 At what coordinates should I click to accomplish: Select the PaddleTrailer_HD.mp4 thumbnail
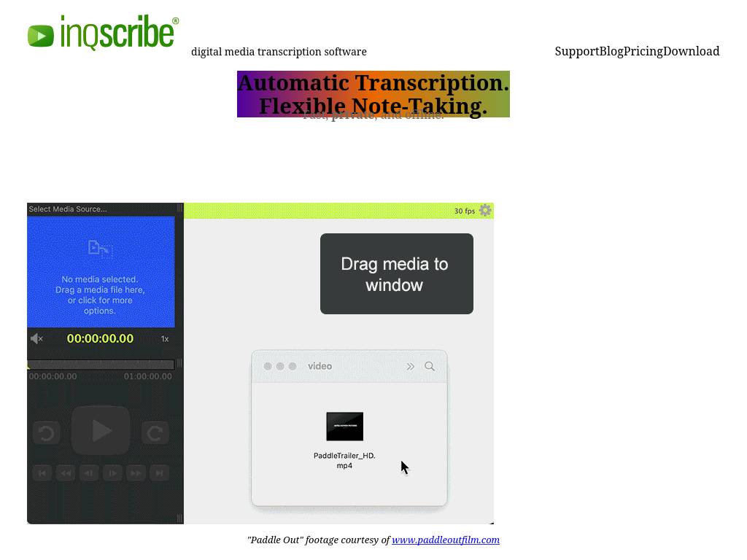344,426
